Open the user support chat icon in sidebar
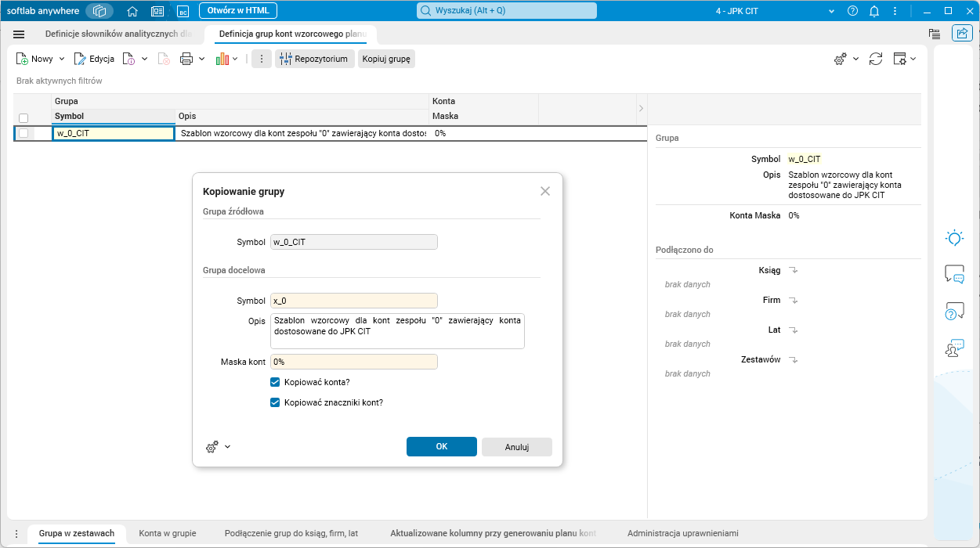The image size is (980, 548). 954,348
